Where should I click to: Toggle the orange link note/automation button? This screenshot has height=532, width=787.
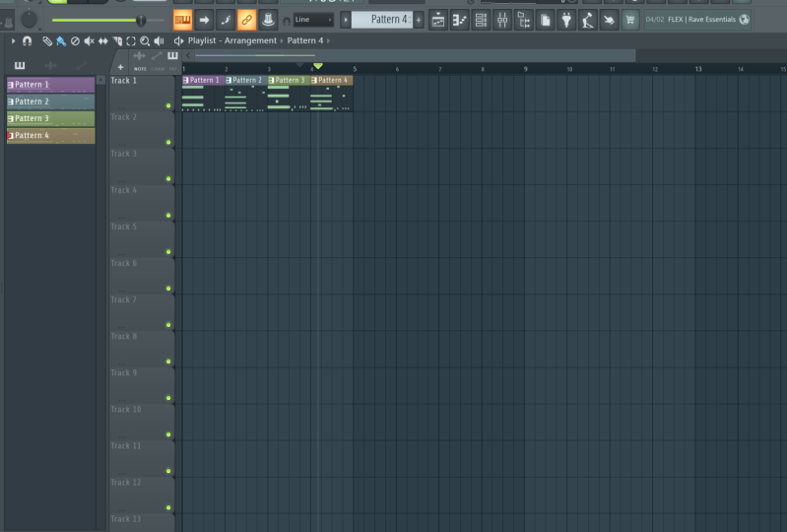246,20
